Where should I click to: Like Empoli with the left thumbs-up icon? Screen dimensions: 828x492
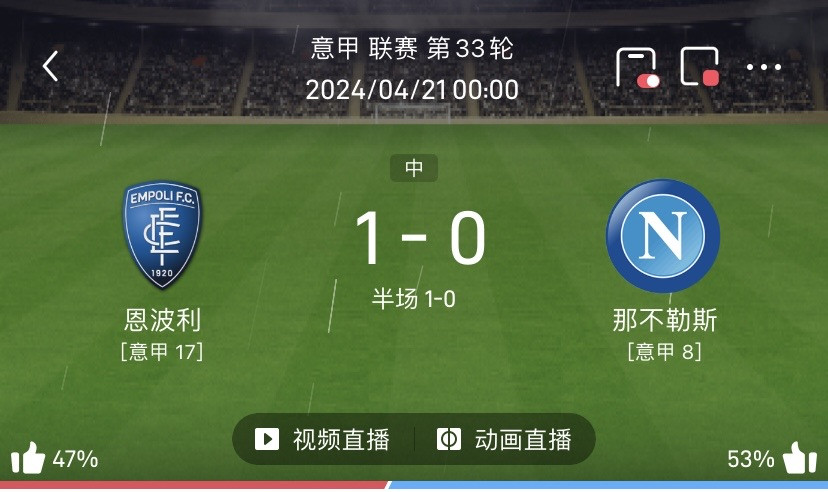(x=28, y=458)
